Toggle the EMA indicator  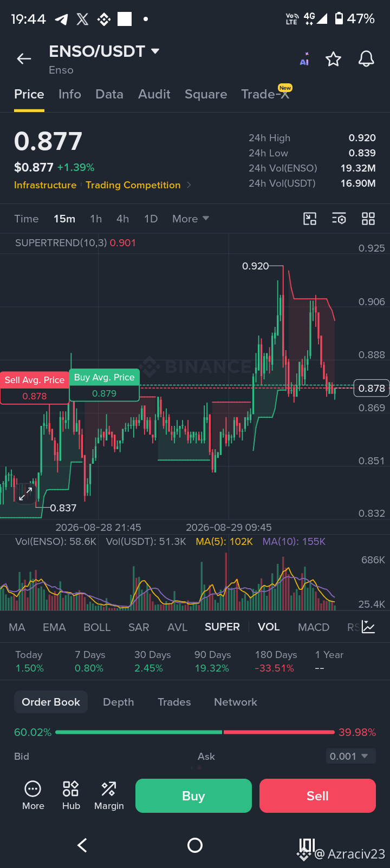click(x=54, y=627)
